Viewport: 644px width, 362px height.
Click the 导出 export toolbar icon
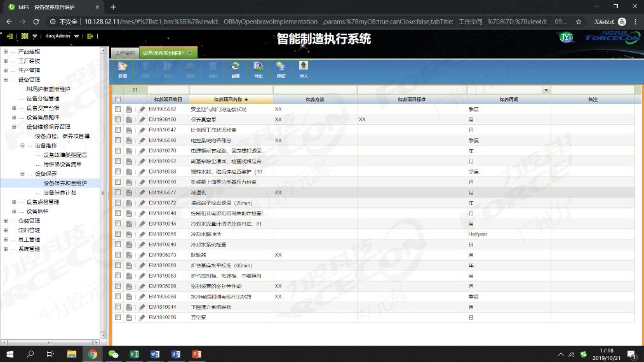(x=258, y=70)
